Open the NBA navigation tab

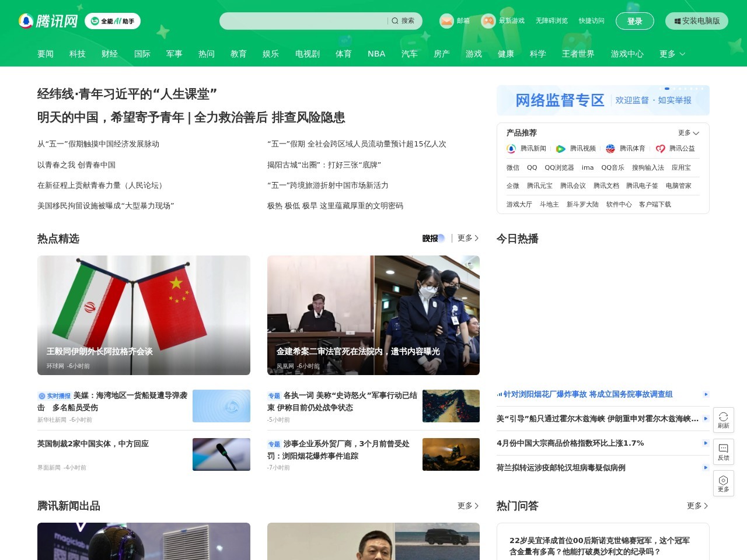376,54
